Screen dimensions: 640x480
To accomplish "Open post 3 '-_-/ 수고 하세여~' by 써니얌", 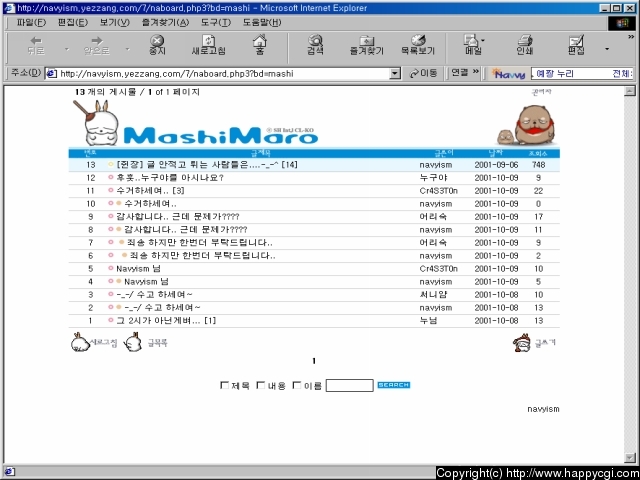I will tap(154, 294).
